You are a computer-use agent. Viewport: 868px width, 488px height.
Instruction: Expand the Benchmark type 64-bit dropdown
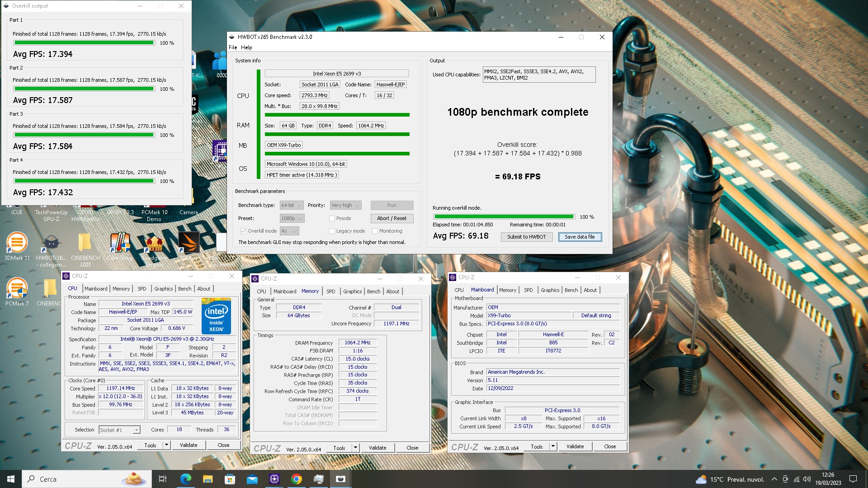[x=292, y=205]
